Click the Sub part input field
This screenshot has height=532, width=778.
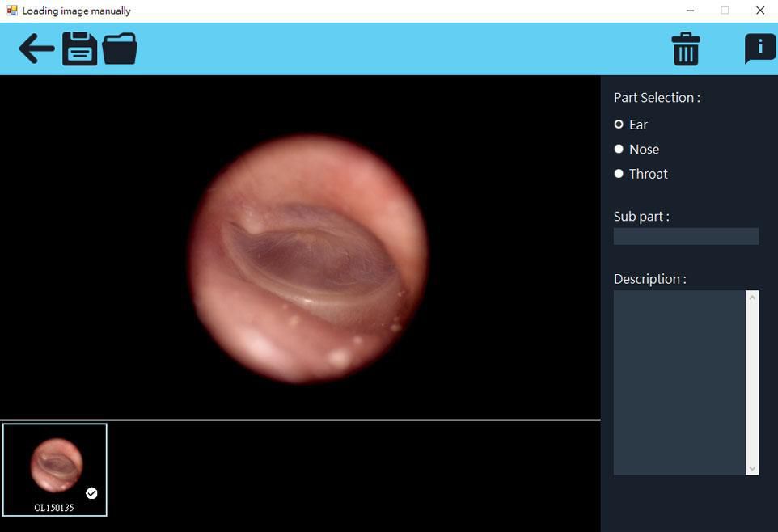pos(685,236)
